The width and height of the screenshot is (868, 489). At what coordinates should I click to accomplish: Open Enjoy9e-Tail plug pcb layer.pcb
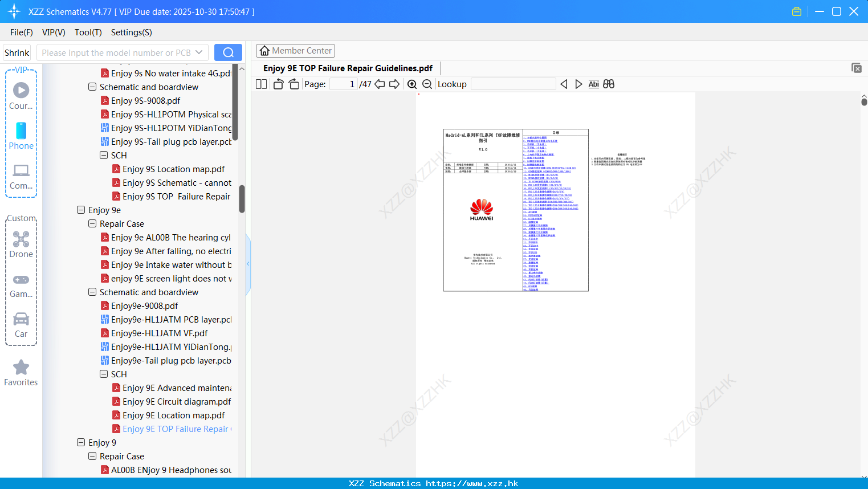tap(166, 360)
